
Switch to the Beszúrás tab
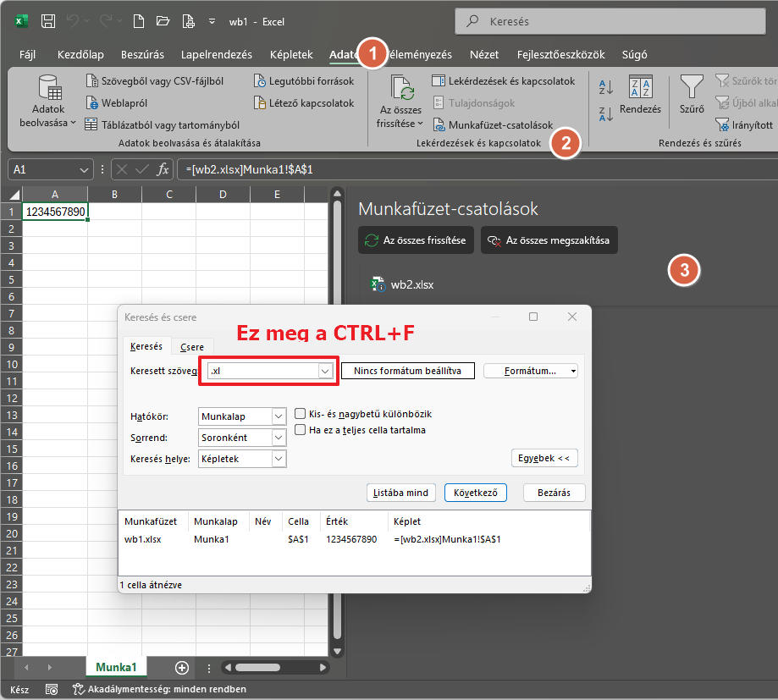click(x=142, y=54)
